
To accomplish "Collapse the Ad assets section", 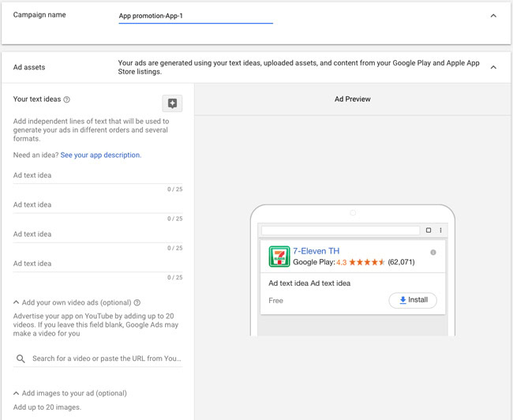I will click(493, 67).
